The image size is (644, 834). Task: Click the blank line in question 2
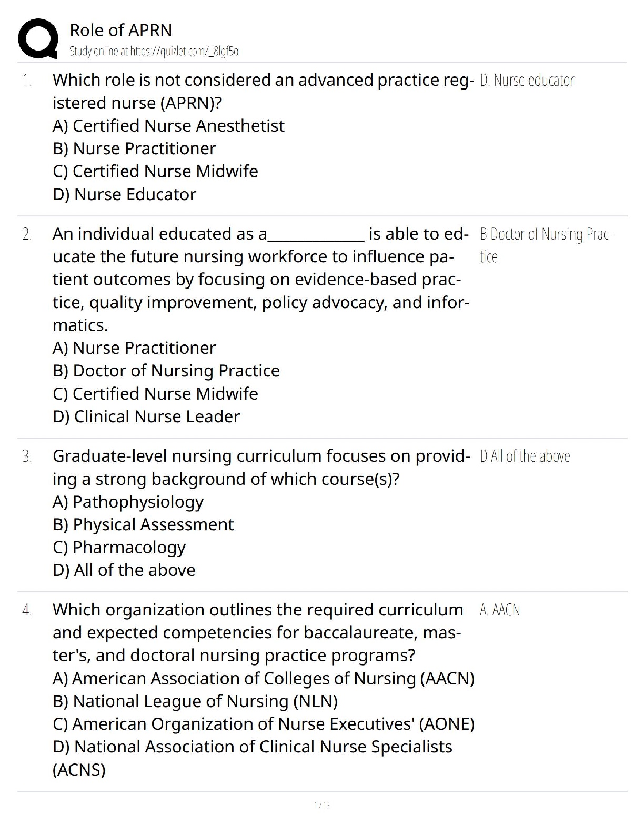pos(316,235)
